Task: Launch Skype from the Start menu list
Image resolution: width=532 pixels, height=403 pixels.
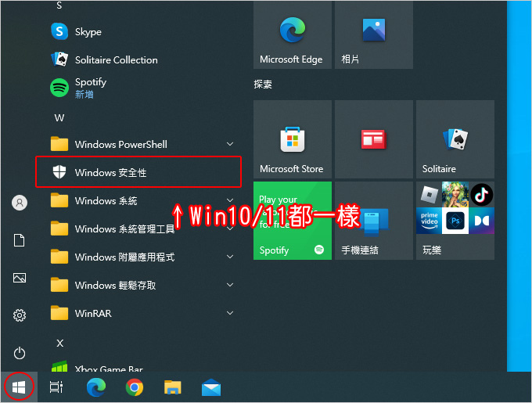Action: coord(88,32)
